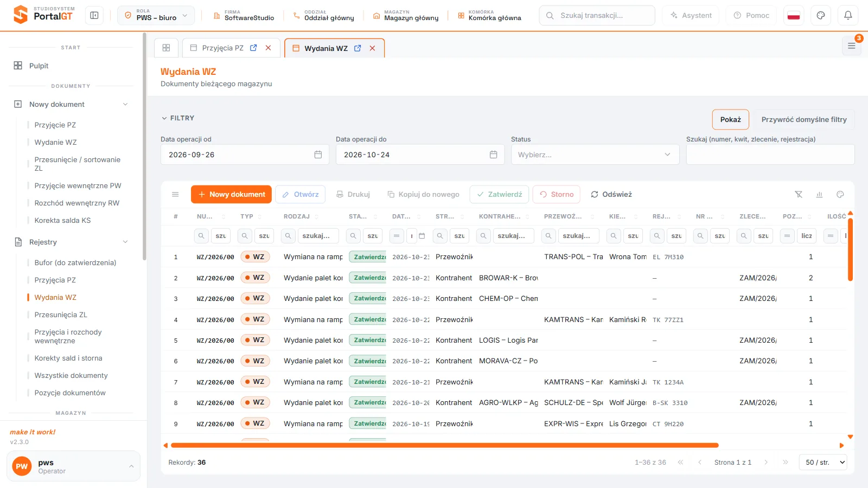Screen dimensions: 868x488
Task: Click the PortalGT logo
Action: 44,15
